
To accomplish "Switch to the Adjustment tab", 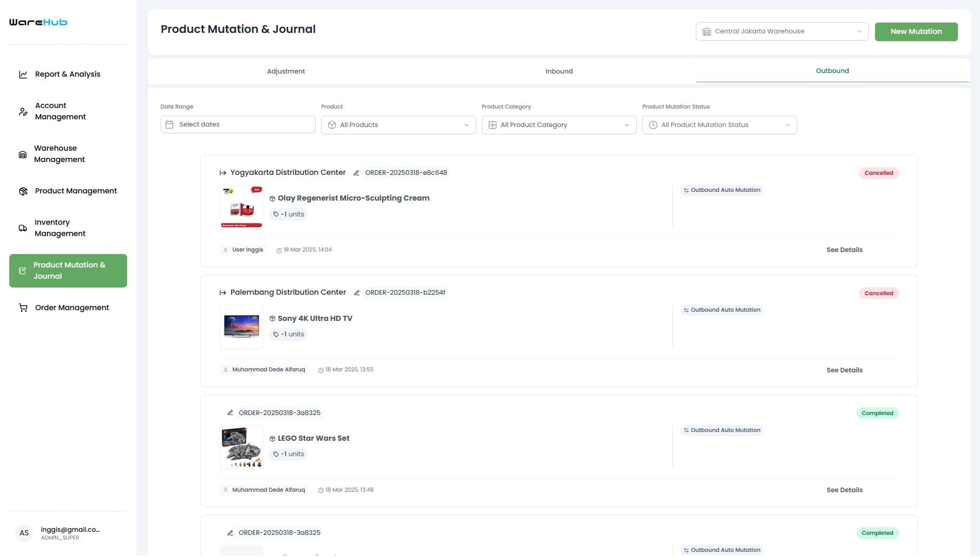I will click(286, 71).
